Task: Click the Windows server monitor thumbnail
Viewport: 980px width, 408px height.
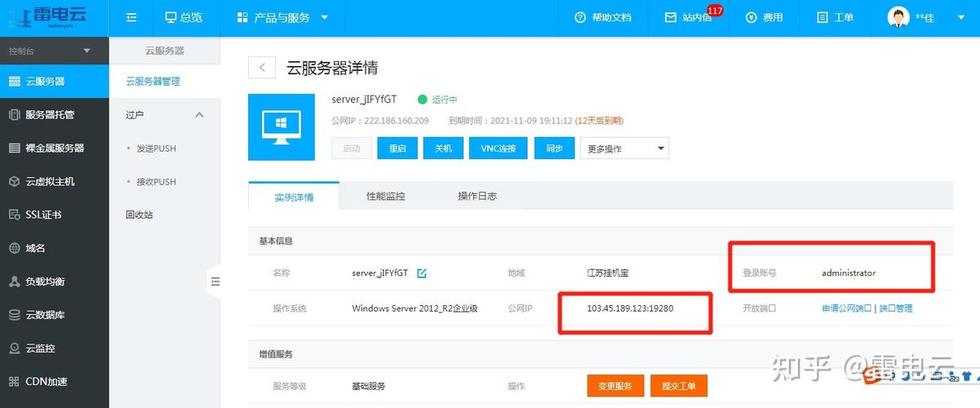Action: (x=282, y=127)
